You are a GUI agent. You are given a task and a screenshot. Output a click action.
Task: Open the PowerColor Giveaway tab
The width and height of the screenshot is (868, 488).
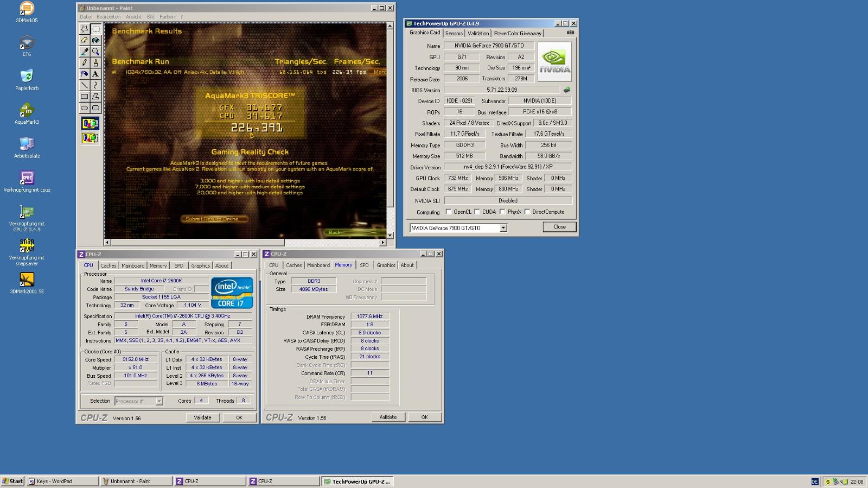tap(518, 33)
